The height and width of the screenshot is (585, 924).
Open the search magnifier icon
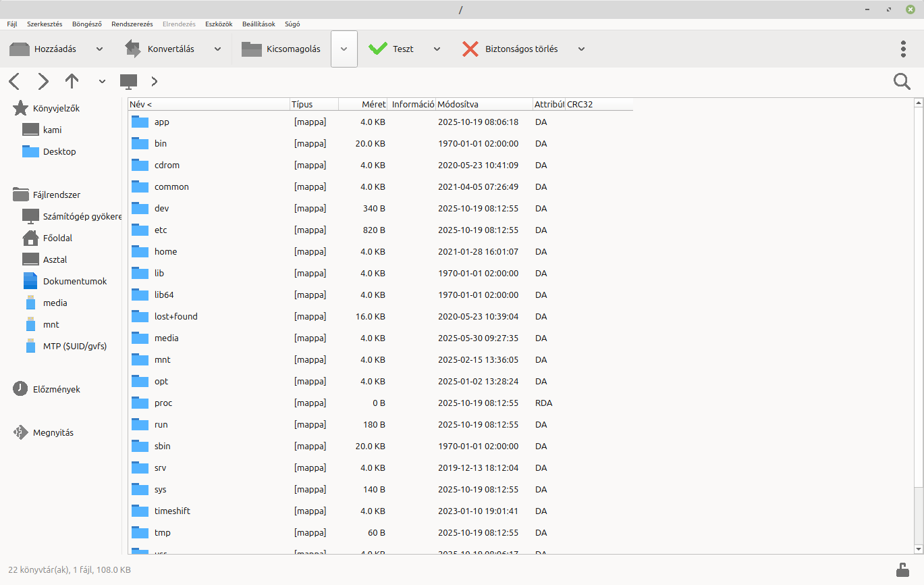coord(902,82)
